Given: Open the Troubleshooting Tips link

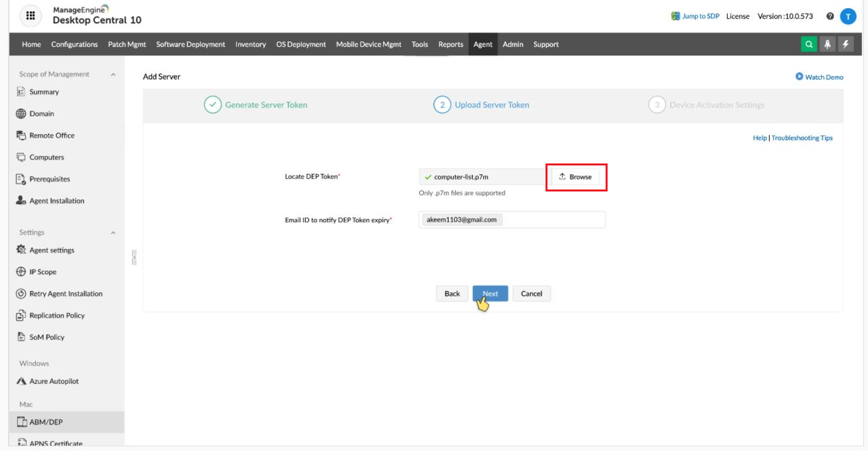Looking at the screenshot, I should 802,137.
